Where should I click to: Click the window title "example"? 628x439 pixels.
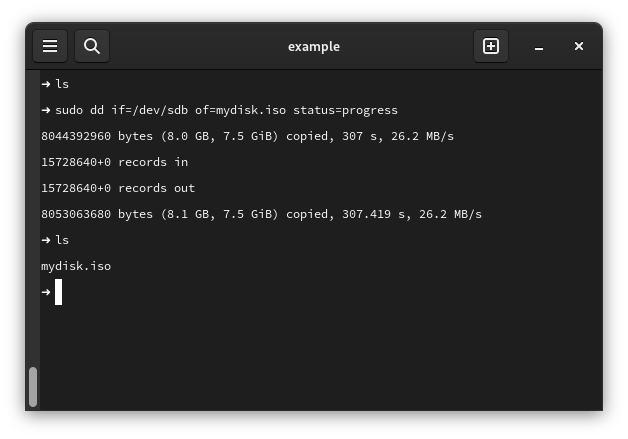[314, 46]
